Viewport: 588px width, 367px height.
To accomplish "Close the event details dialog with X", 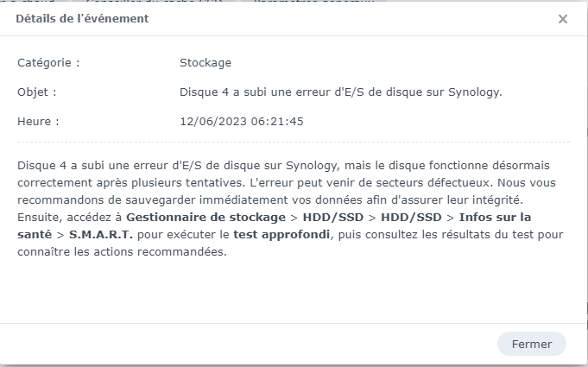I will pyautogui.click(x=563, y=19).
